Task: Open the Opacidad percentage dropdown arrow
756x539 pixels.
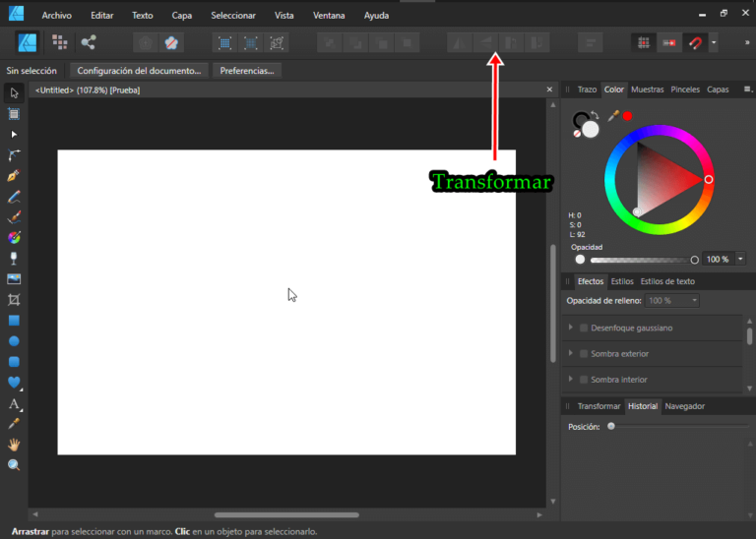Action: (740, 260)
